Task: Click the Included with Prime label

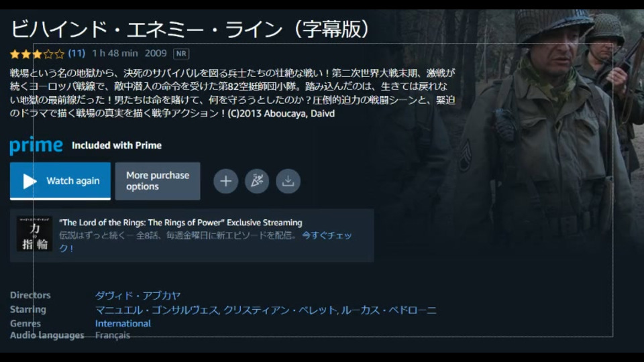Action: [x=117, y=145]
